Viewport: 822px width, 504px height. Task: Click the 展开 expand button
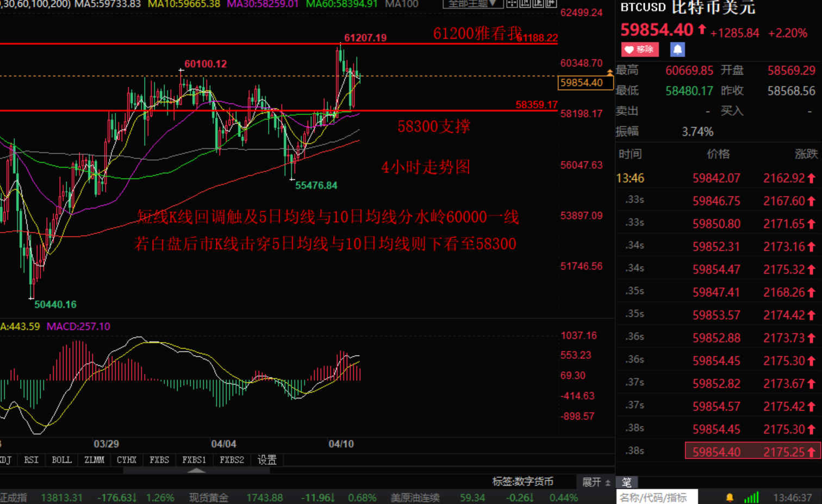(x=596, y=482)
